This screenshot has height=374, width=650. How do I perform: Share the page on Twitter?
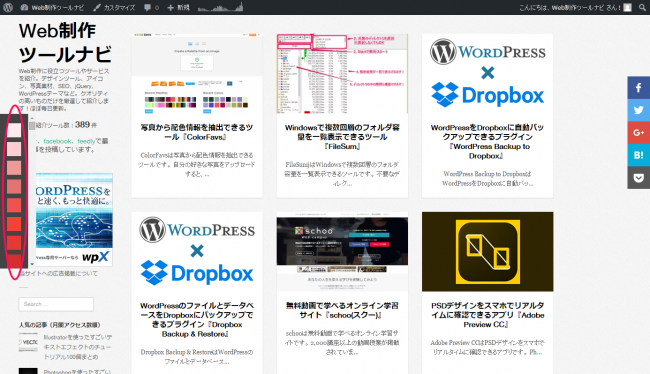[638, 110]
